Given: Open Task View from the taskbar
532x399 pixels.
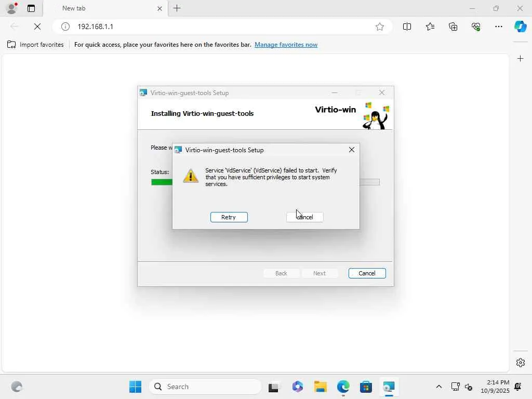Looking at the screenshot, I should pyautogui.click(x=273, y=387).
